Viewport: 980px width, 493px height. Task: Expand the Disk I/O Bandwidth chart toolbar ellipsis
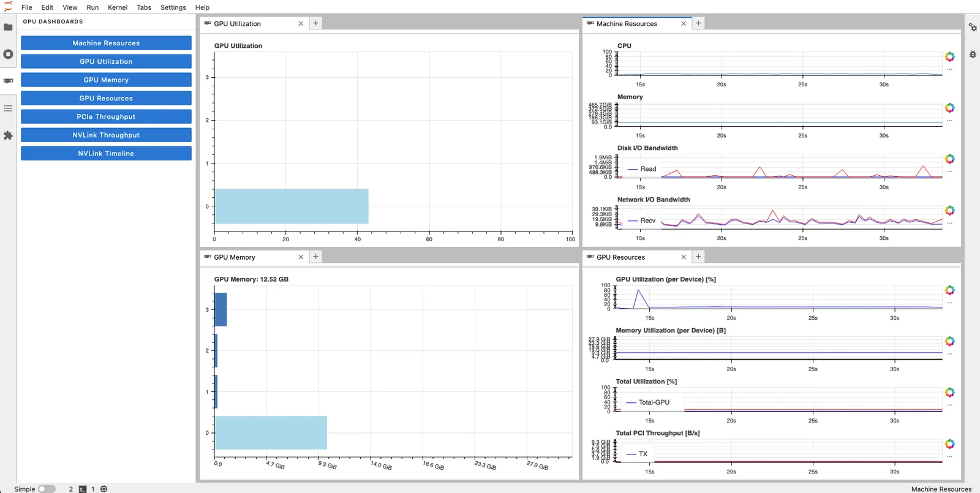click(949, 172)
